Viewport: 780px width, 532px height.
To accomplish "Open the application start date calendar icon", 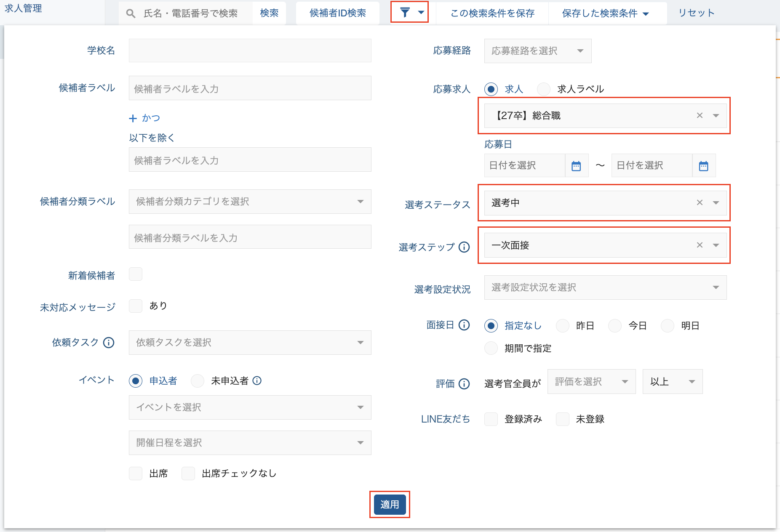I will point(576,166).
